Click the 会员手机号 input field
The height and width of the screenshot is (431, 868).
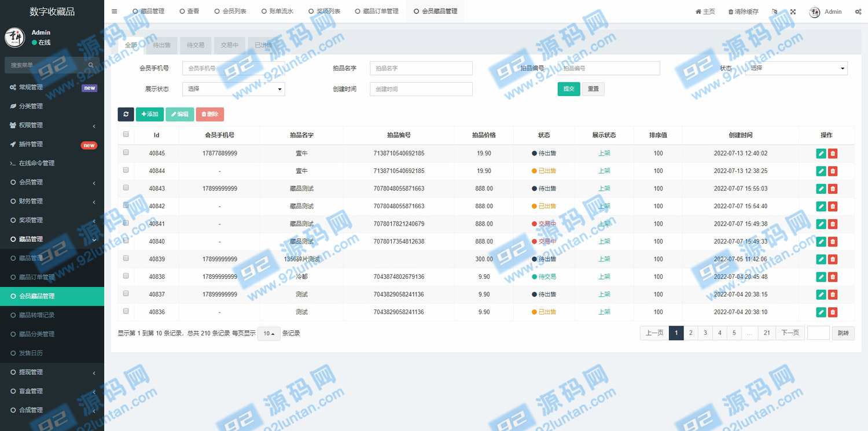tap(233, 68)
